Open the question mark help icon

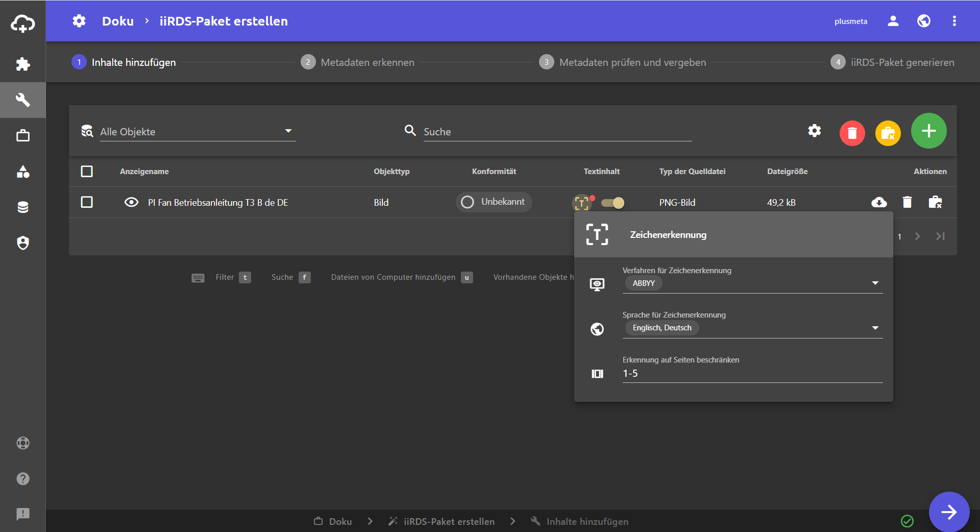pos(23,478)
